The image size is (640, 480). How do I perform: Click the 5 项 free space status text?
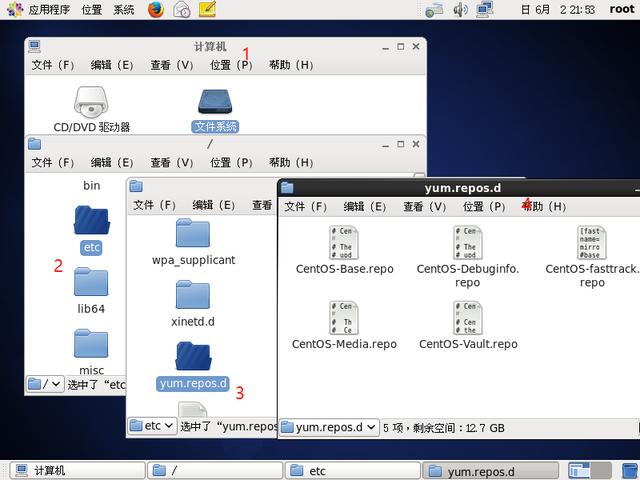tap(444, 428)
